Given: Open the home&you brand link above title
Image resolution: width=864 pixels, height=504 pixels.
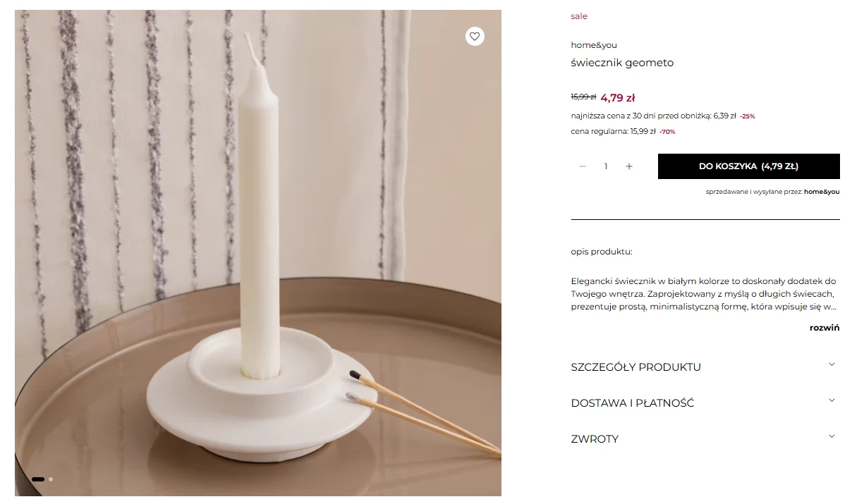Looking at the screenshot, I should [x=594, y=45].
